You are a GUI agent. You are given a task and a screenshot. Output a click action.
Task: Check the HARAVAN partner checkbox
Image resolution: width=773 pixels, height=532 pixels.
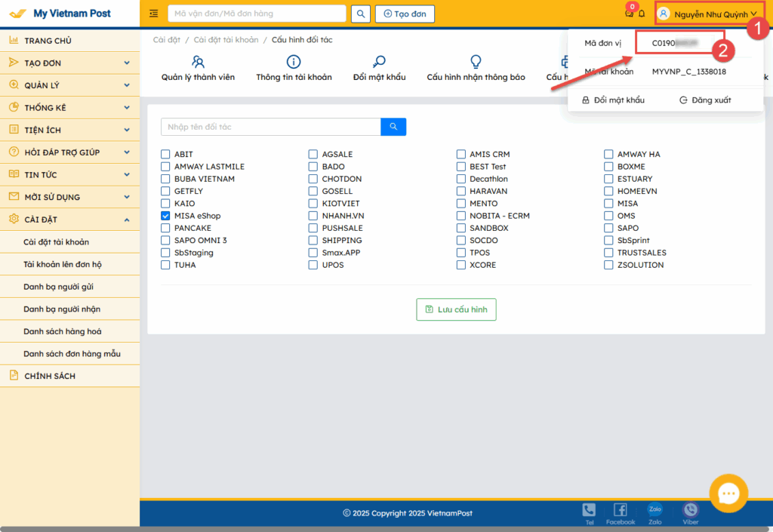(x=461, y=191)
